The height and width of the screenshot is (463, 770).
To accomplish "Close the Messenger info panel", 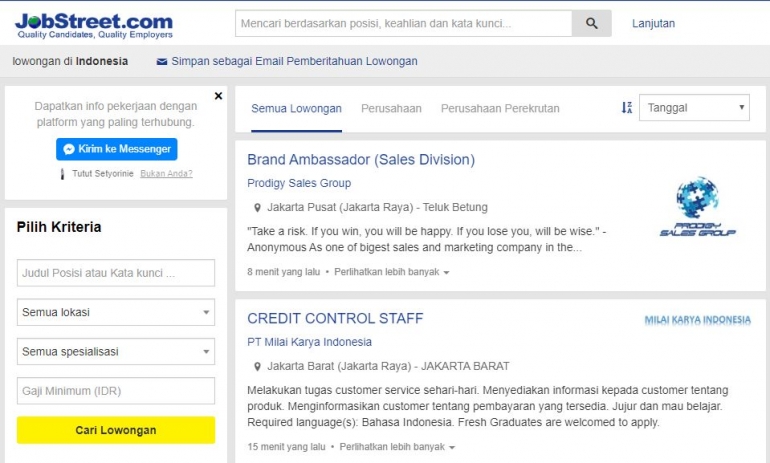I will tap(219, 96).
